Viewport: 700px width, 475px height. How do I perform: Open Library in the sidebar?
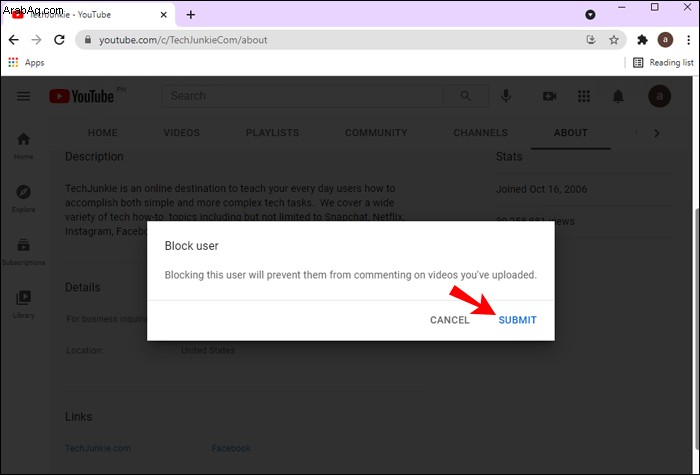point(23,305)
